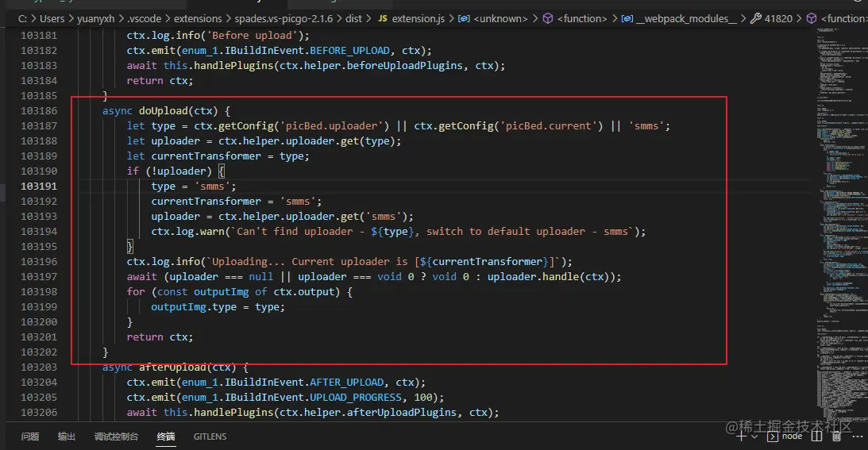The image size is (868, 450).
Task: Click 'return ctx;' on line 103201
Action: tap(160, 337)
